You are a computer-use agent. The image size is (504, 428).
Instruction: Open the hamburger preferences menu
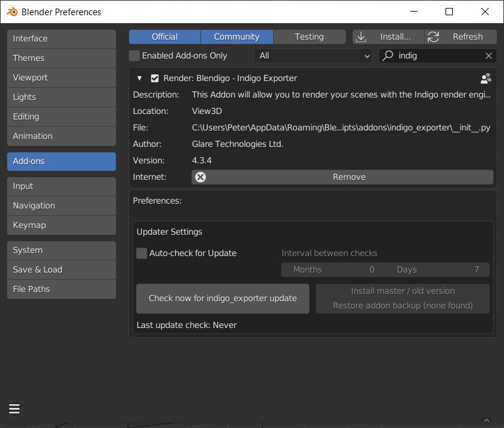15,409
